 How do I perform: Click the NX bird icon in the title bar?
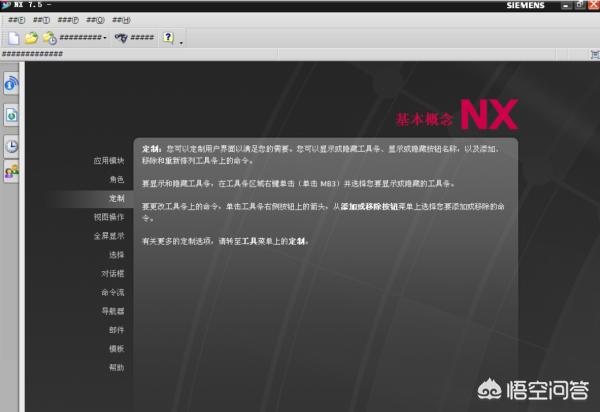(x=6, y=5)
